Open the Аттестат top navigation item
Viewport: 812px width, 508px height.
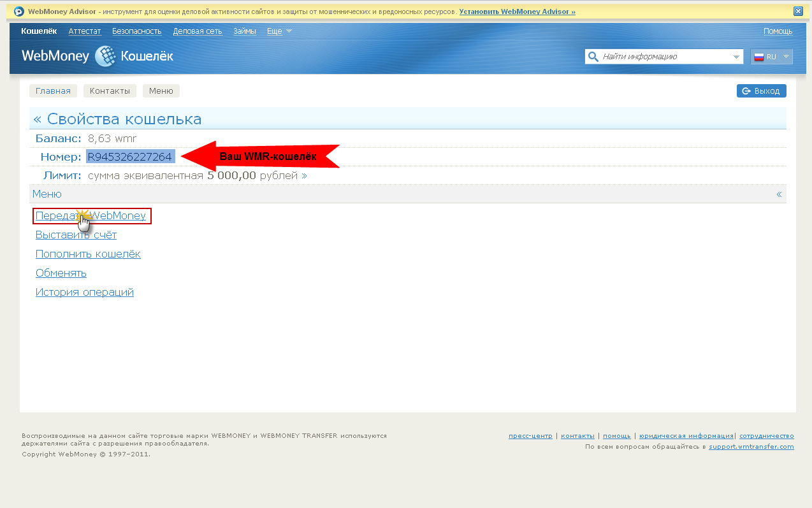coord(85,31)
